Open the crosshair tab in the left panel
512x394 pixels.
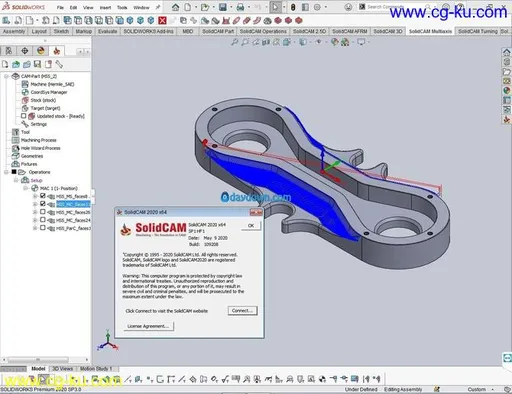[x=25, y=51]
